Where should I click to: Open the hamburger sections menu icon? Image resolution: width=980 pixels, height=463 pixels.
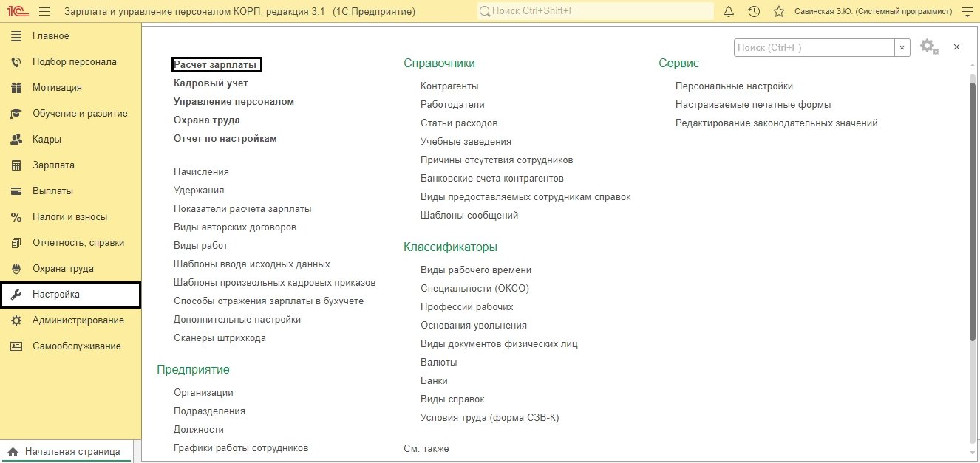pos(44,12)
